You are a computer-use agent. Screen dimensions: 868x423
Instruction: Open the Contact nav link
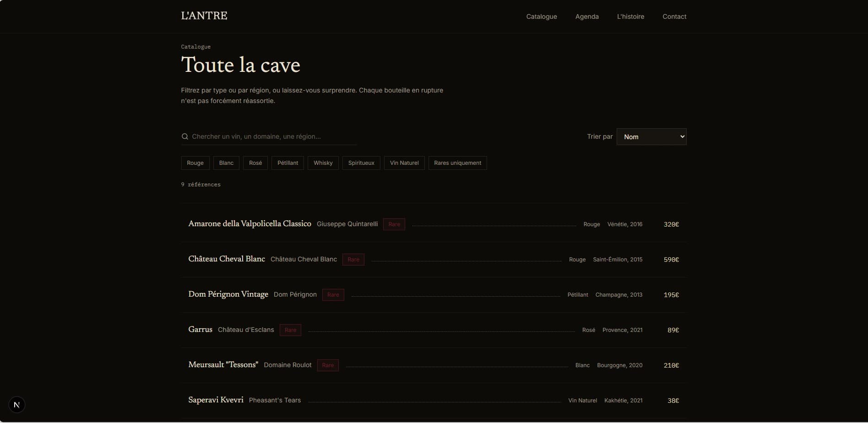pos(674,16)
